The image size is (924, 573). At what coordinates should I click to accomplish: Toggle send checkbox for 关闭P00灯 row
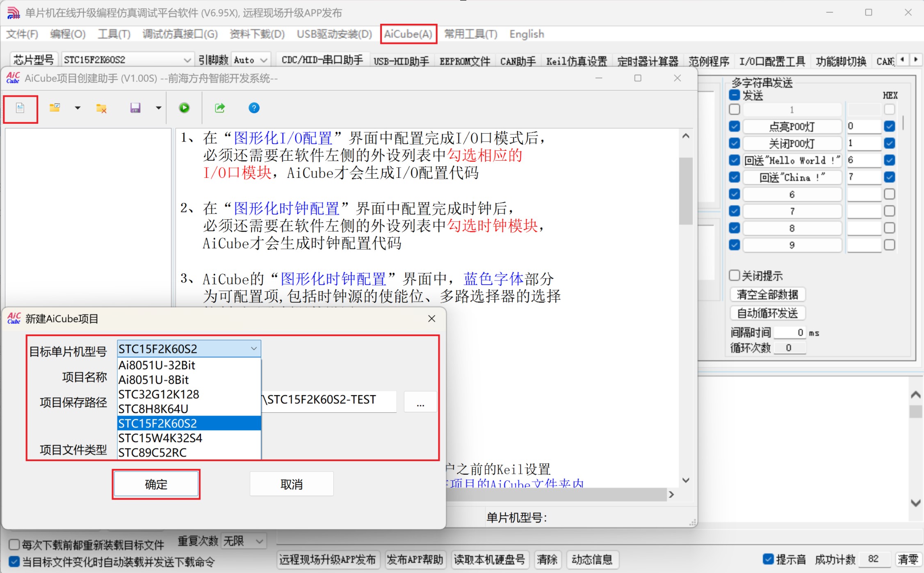(735, 143)
